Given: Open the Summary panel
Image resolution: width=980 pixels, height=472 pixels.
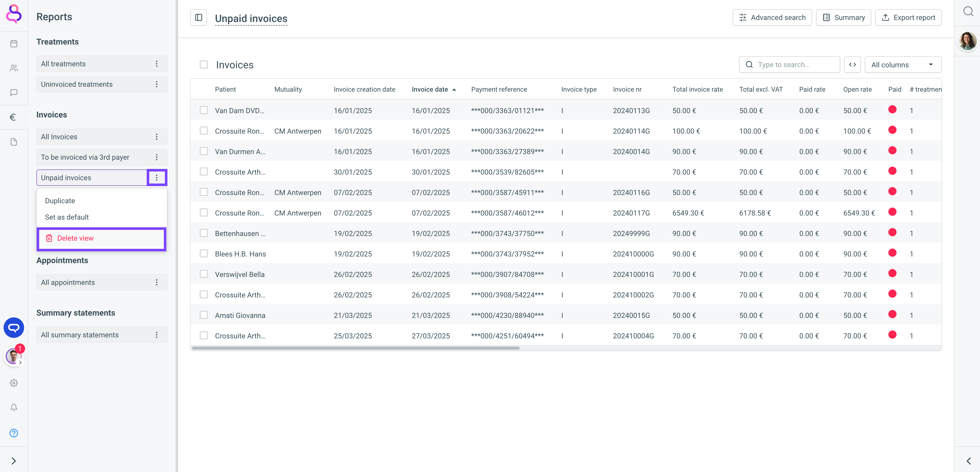Looking at the screenshot, I should (x=843, y=17).
